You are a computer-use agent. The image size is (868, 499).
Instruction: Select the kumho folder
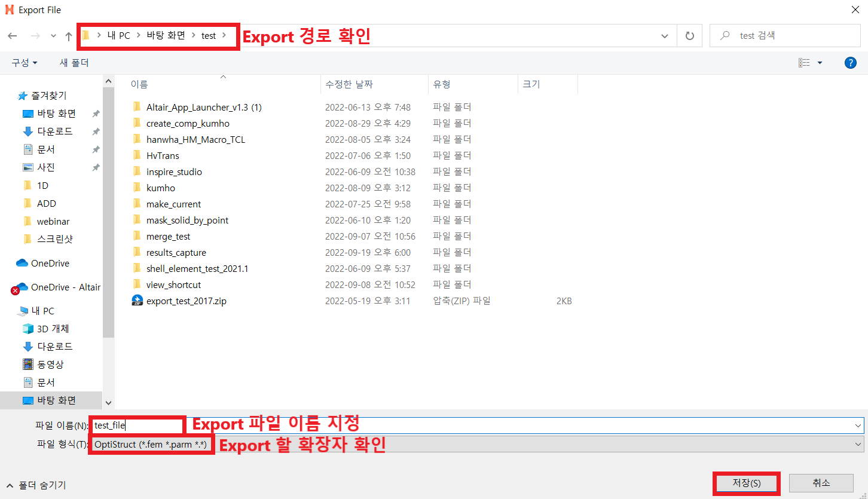[x=161, y=188]
